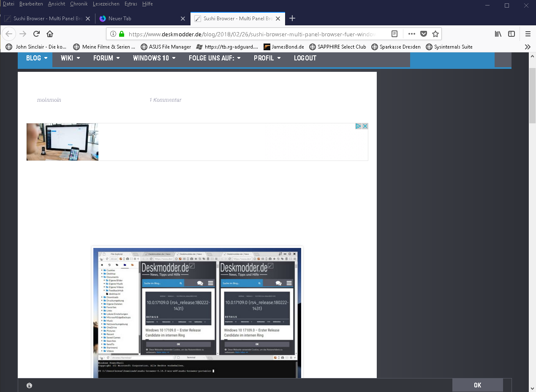Open the Meine Filme & Serien bookmark
The height and width of the screenshot is (392, 536).
tap(104, 47)
